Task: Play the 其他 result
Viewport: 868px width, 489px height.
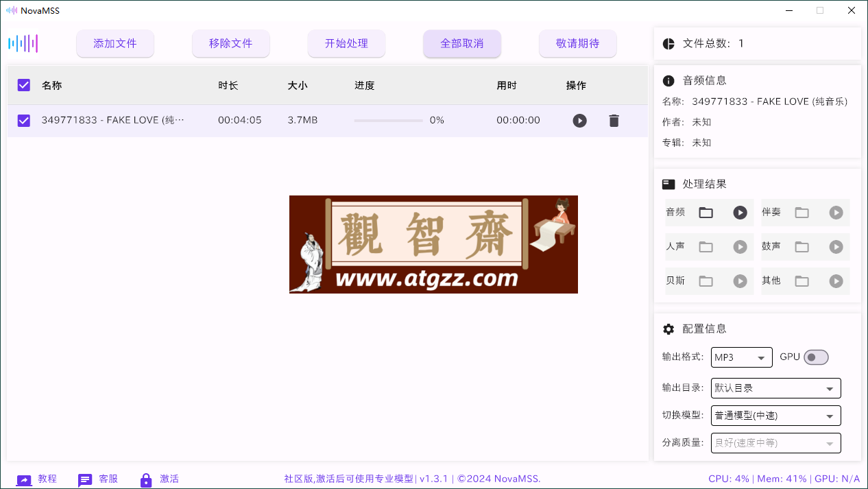Action: click(x=836, y=281)
